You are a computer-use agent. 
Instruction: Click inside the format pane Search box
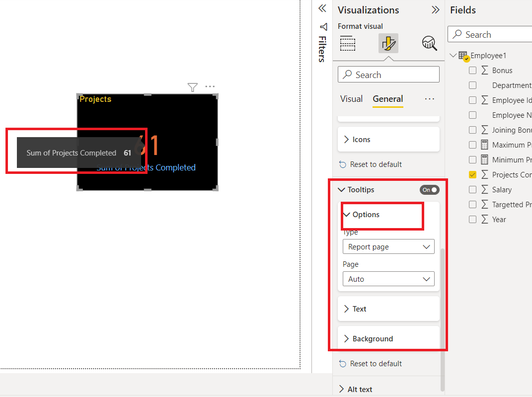click(388, 75)
